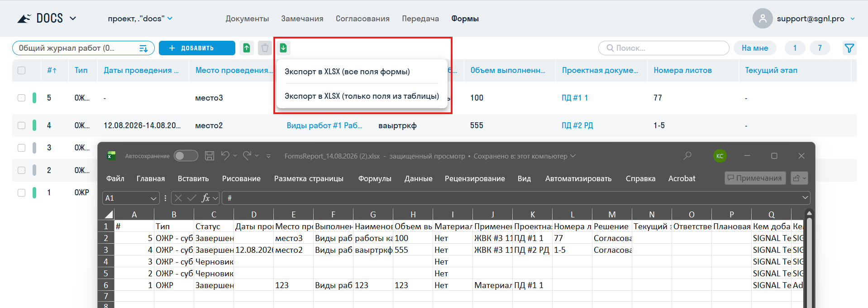Image resolution: width=868 pixels, height=308 pixels.
Task: Open the filter funnel icon
Action: 849,48
